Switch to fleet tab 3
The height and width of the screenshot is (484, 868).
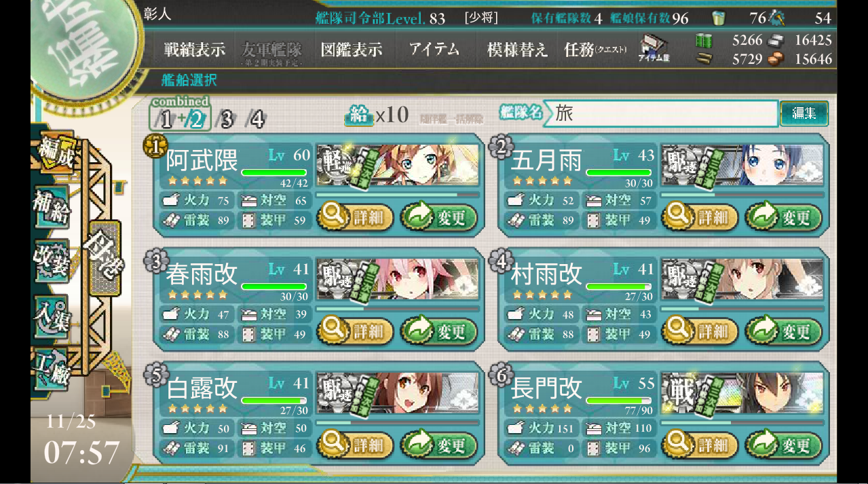[226, 119]
